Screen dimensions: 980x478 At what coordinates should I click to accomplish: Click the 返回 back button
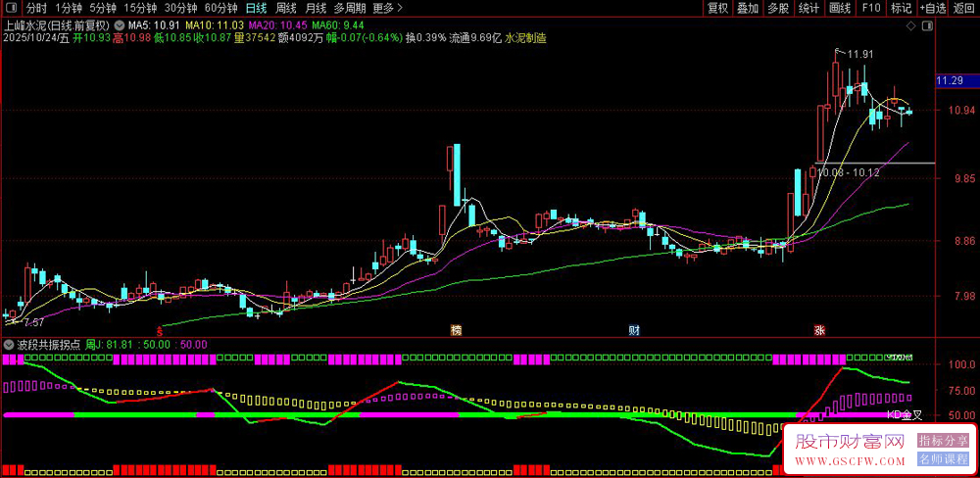coord(963,8)
